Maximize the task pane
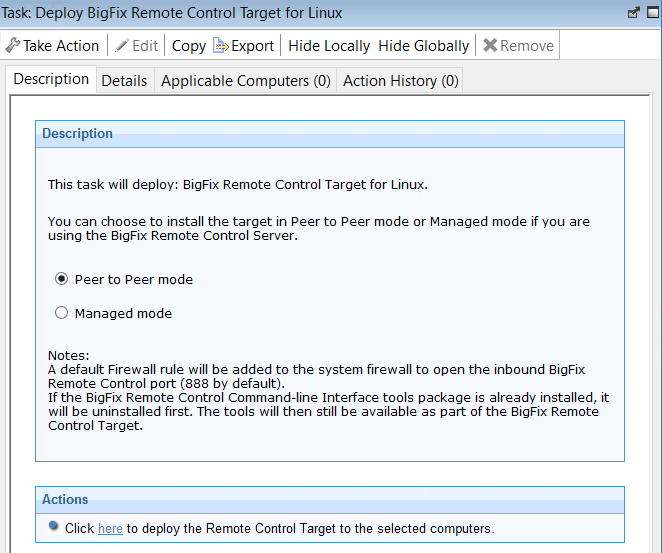The image size is (662, 553). click(653, 13)
